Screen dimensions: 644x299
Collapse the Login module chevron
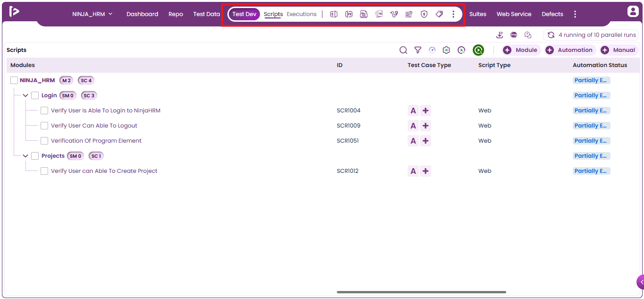(25, 95)
